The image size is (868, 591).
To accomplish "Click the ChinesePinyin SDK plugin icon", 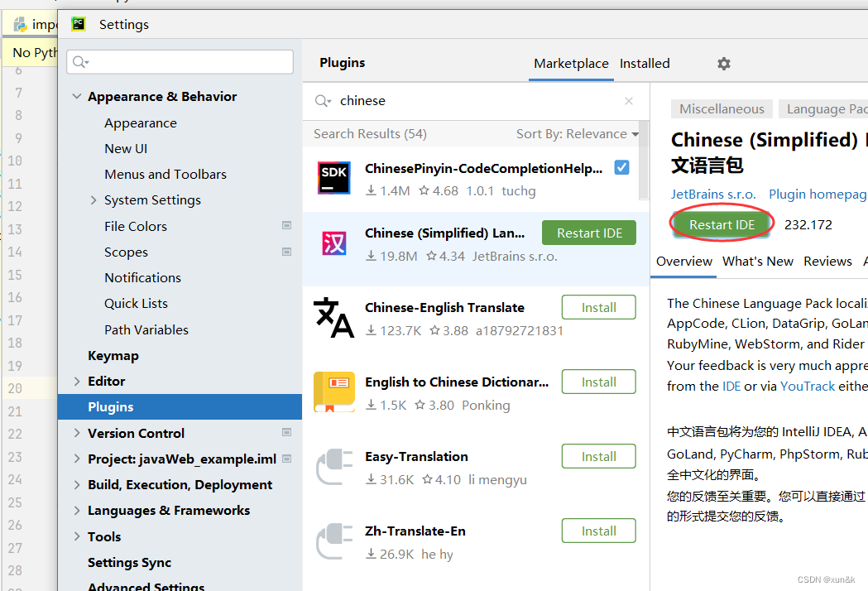I will coord(333,178).
